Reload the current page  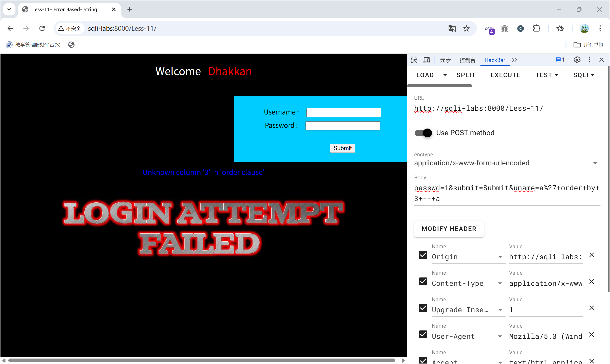click(x=42, y=29)
